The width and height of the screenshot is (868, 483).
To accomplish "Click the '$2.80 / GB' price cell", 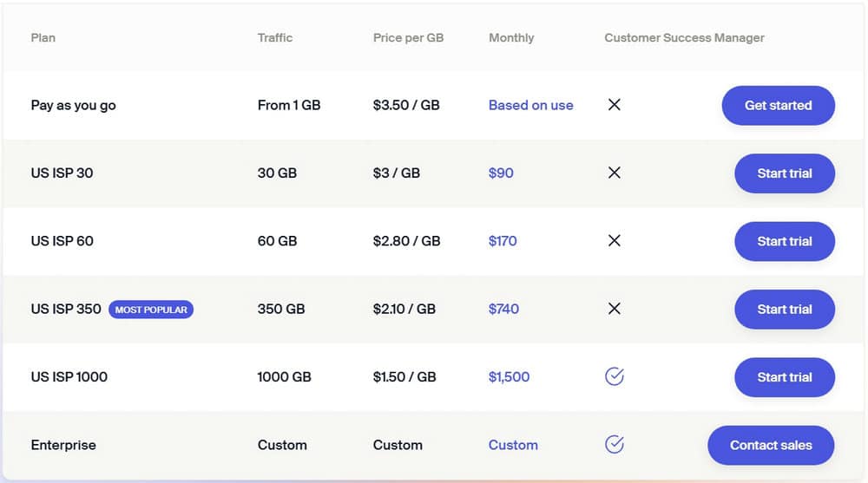I will tap(407, 241).
